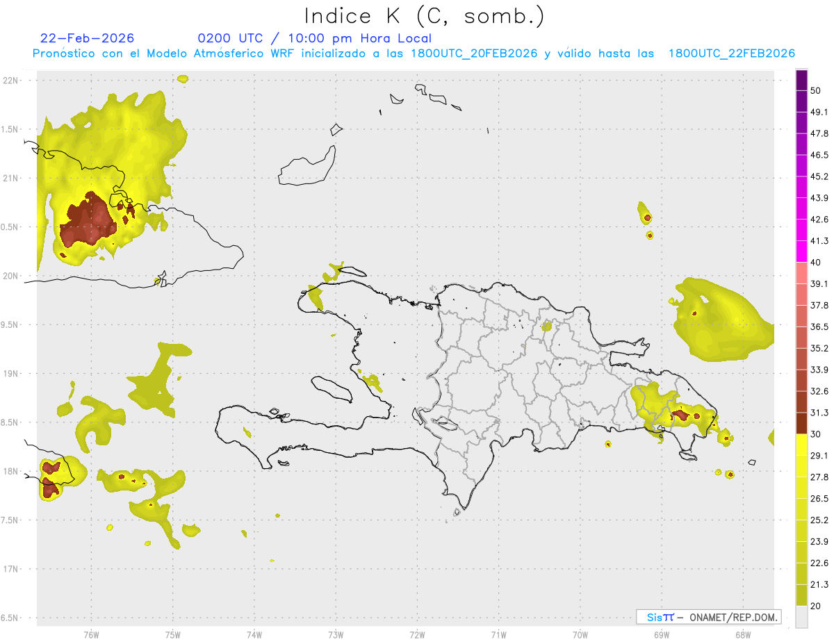The width and height of the screenshot is (834, 644).
Task: Click the colorbar value '35.2'
Action: pos(819,348)
